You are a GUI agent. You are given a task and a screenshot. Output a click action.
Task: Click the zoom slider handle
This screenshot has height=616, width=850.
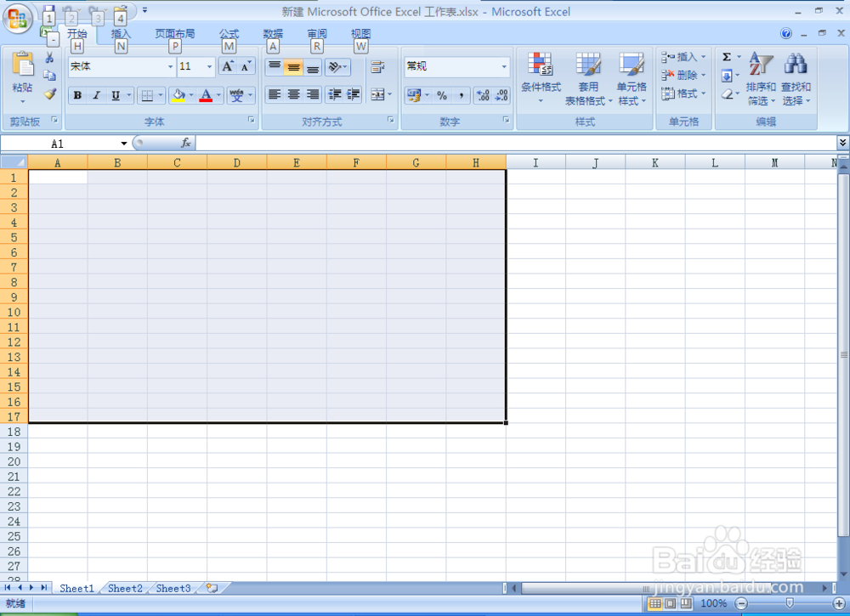pos(790,603)
